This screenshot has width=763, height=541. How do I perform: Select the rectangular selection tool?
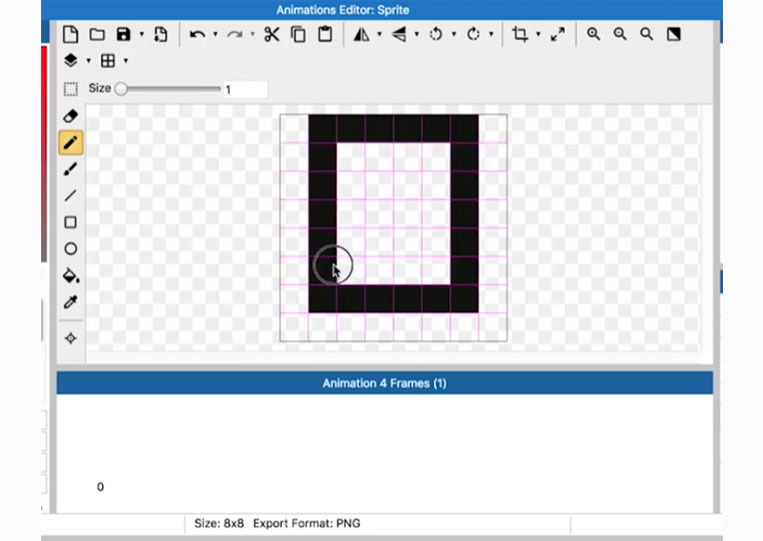tap(71, 89)
